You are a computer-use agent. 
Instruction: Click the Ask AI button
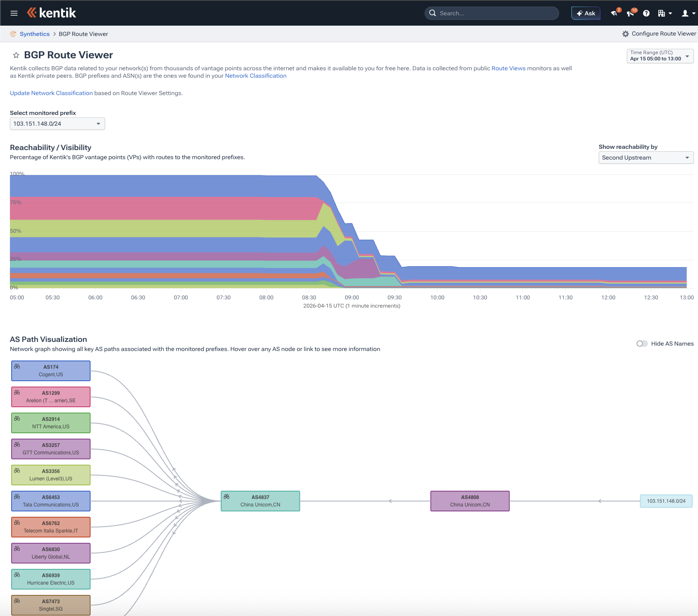pos(586,13)
